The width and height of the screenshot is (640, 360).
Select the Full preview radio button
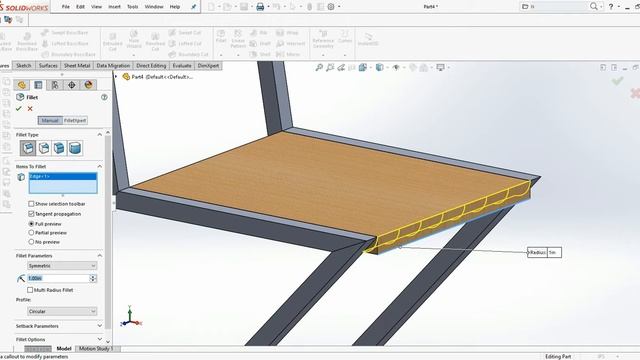(x=31, y=224)
